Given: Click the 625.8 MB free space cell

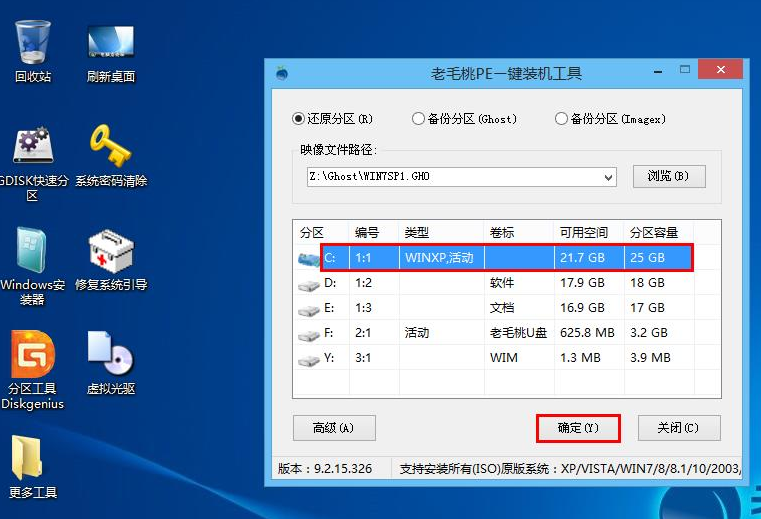Looking at the screenshot, I should tap(587, 333).
